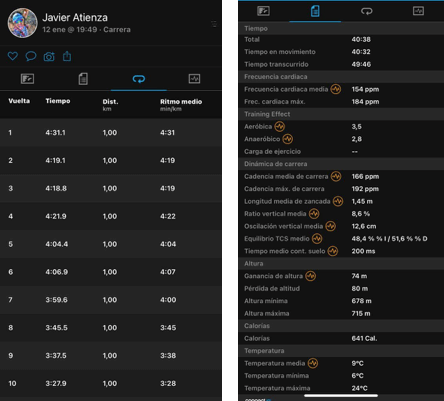Tap info icon beside Ganancia de altura
444x401 pixels.
[310, 276]
